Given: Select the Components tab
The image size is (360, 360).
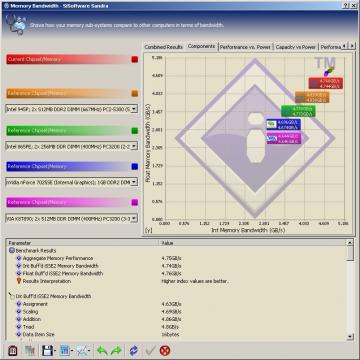Looking at the screenshot, I should point(201,46).
